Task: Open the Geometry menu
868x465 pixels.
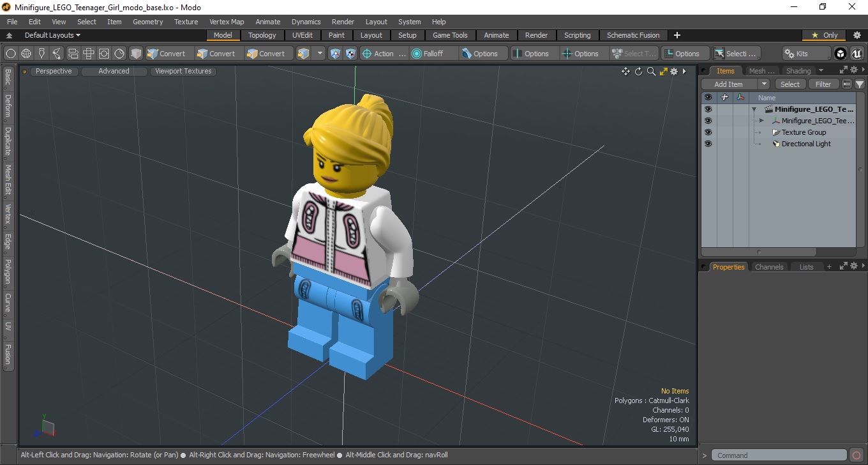Action: coord(148,22)
